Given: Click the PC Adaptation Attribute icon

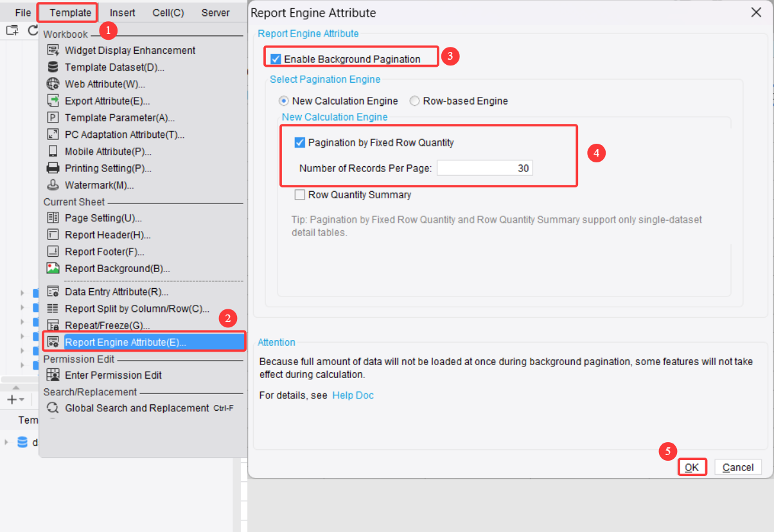Looking at the screenshot, I should point(53,134).
